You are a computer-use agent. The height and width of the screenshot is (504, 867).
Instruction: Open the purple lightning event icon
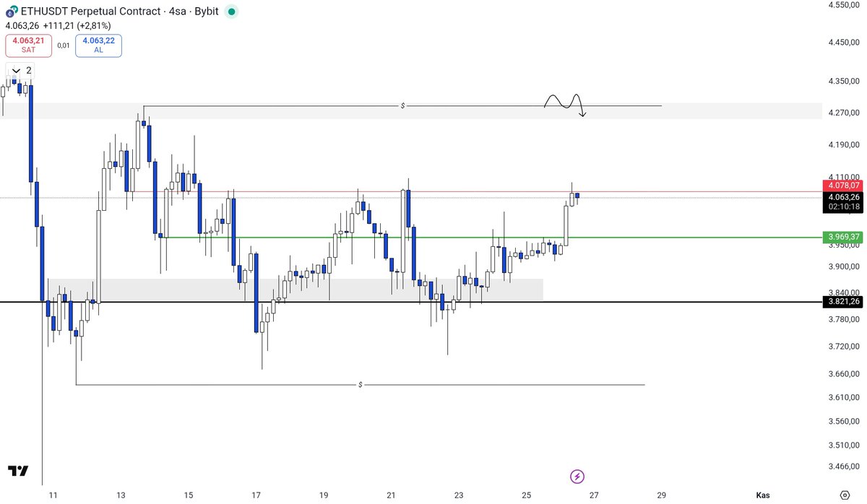(577, 476)
